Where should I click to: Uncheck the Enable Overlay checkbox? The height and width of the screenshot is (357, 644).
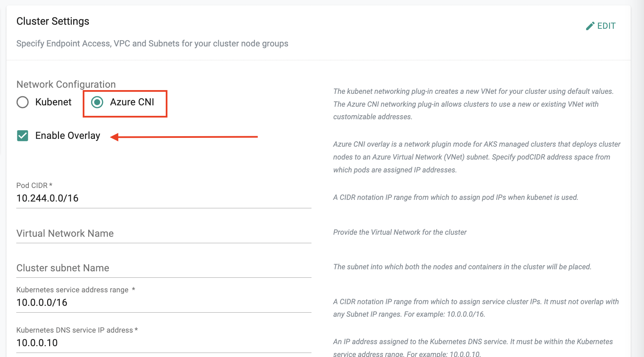pyautogui.click(x=23, y=135)
